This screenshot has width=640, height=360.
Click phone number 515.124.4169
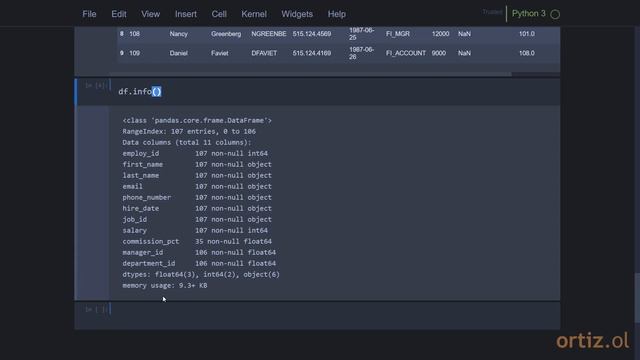[311, 53]
